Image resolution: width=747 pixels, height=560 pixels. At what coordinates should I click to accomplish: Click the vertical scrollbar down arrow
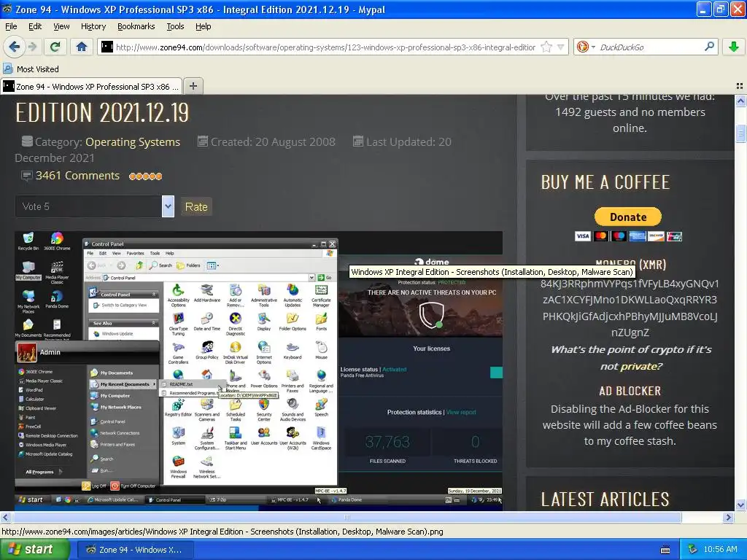point(740,505)
